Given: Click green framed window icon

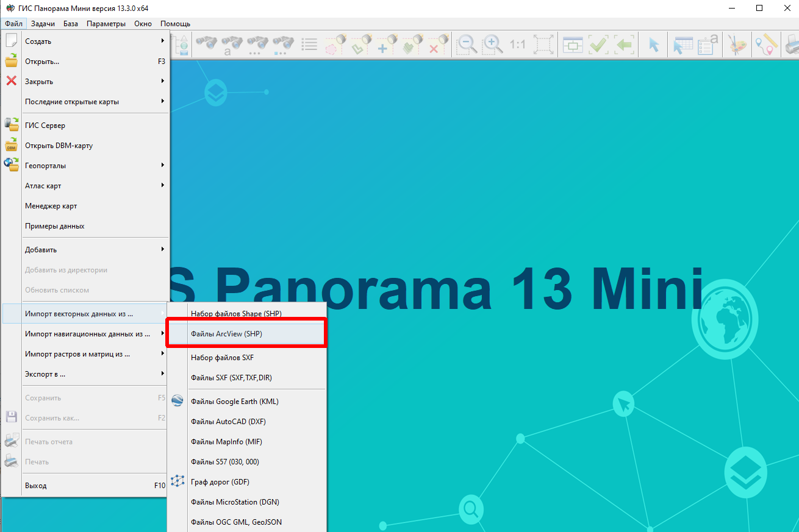Looking at the screenshot, I should [x=573, y=44].
